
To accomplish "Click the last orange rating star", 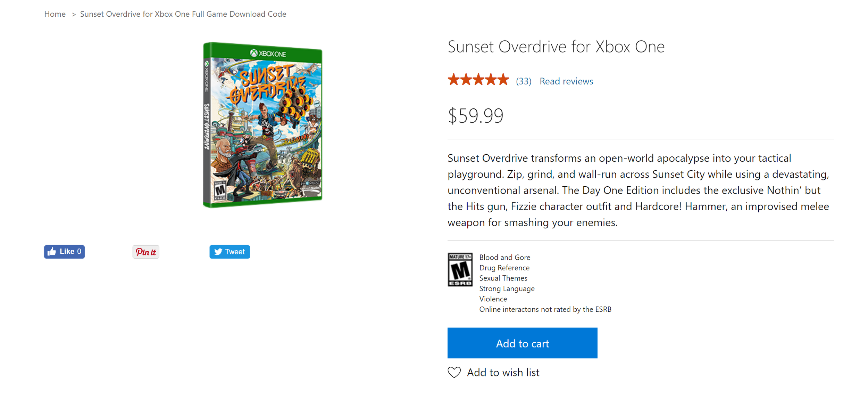I will pyautogui.click(x=503, y=80).
